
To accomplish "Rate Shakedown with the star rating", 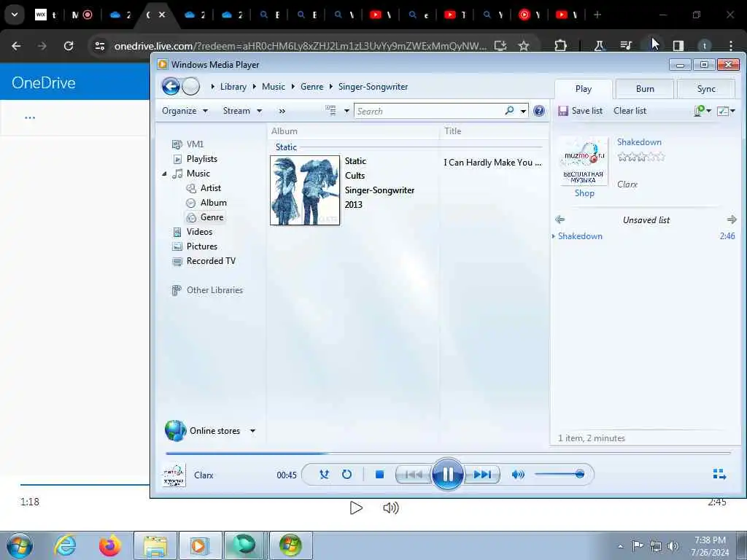I will pos(640,157).
